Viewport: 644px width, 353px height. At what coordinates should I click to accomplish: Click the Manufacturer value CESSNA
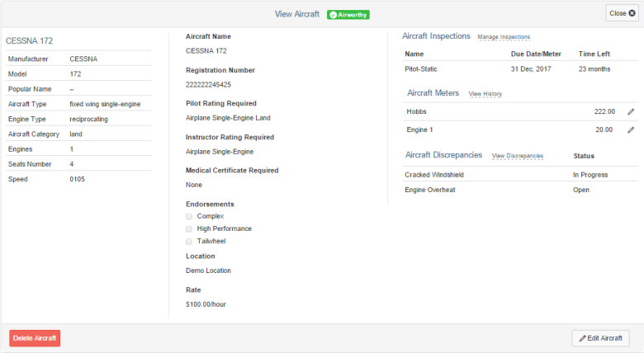(x=83, y=59)
